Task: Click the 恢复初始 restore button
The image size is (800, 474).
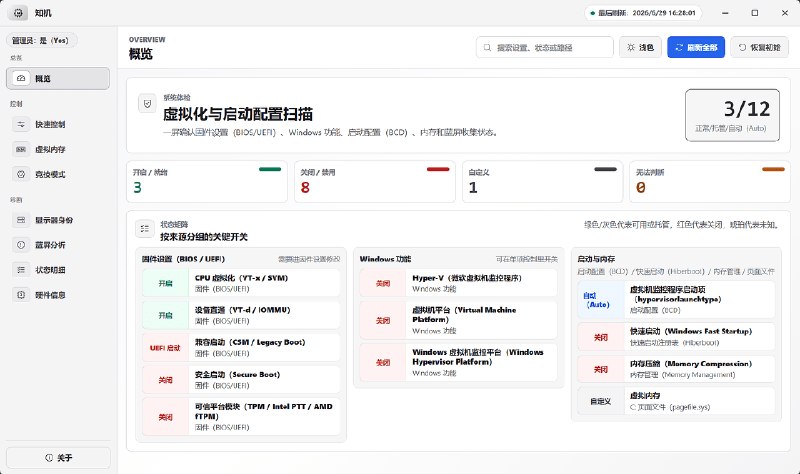Action: tap(759, 47)
